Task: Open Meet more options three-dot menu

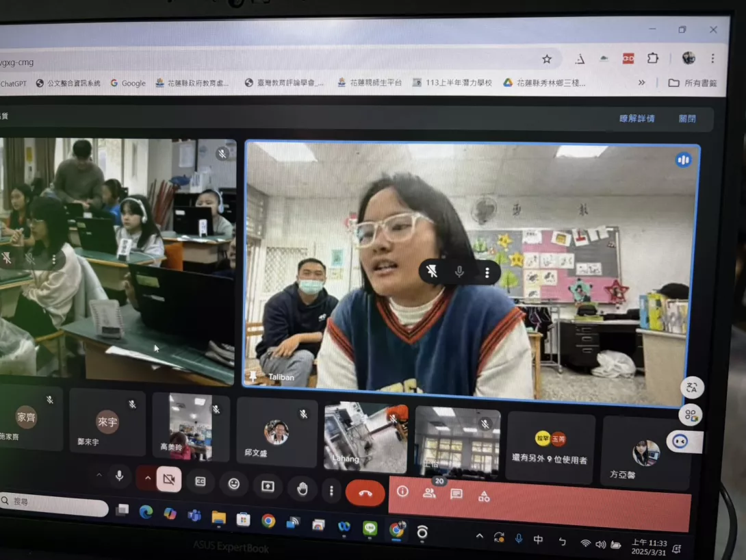Action: [332, 490]
